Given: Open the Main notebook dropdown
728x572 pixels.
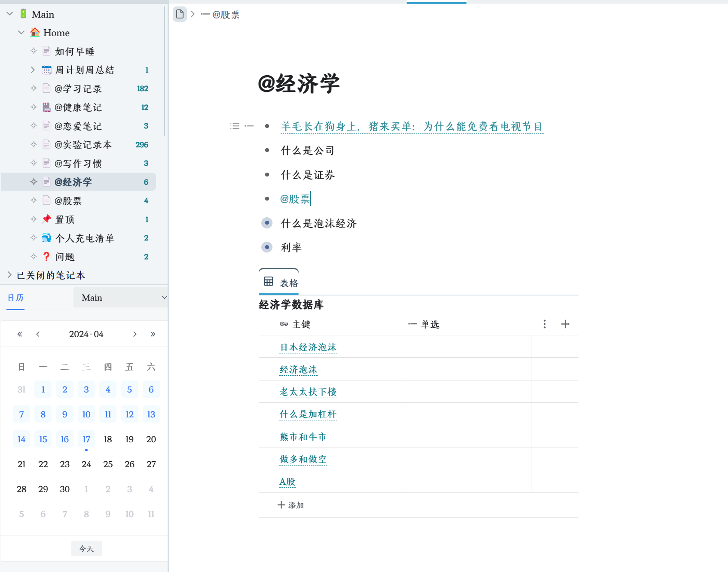Looking at the screenshot, I should 120,298.
